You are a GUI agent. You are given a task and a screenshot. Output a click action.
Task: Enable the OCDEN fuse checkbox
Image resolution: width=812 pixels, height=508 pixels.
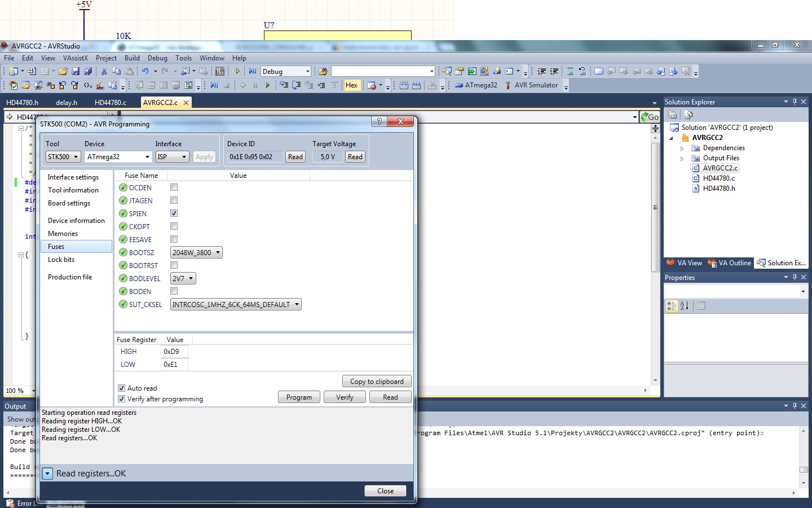[x=174, y=187]
